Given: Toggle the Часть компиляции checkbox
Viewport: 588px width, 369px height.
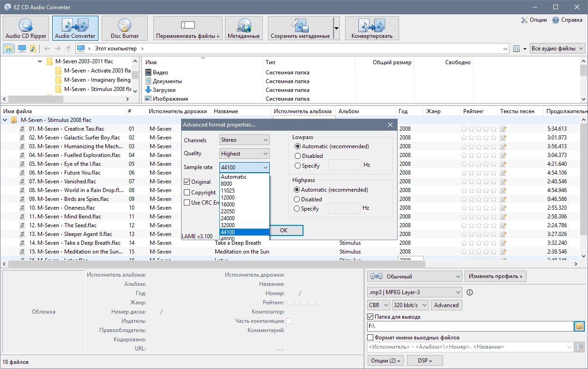Looking at the screenshot, I should 289,321.
